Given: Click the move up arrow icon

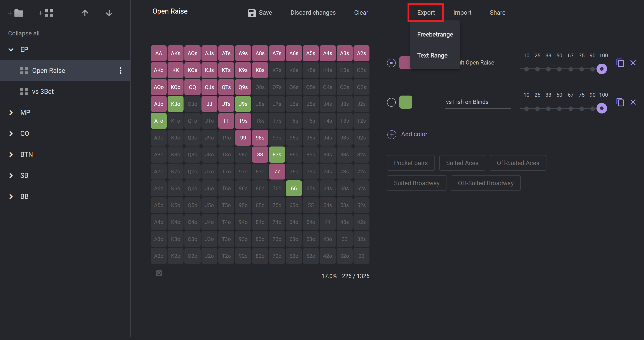Looking at the screenshot, I should tap(85, 13).
